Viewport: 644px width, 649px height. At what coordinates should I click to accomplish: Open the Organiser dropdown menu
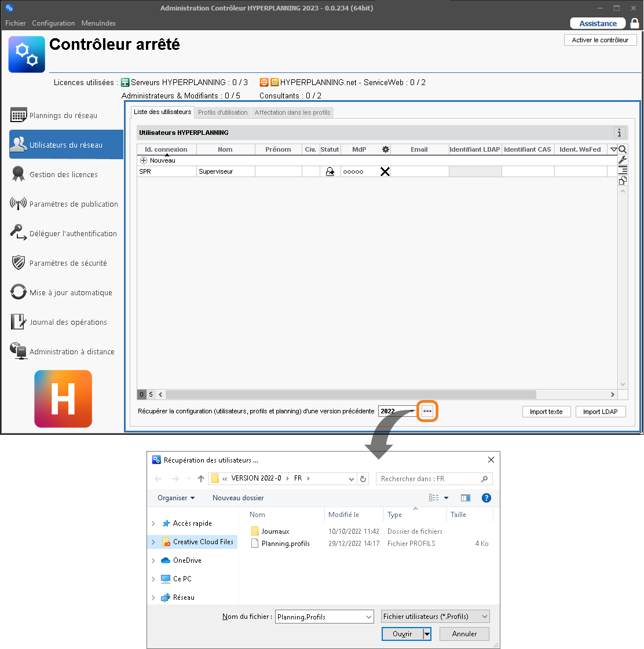pyautogui.click(x=176, y=498)
